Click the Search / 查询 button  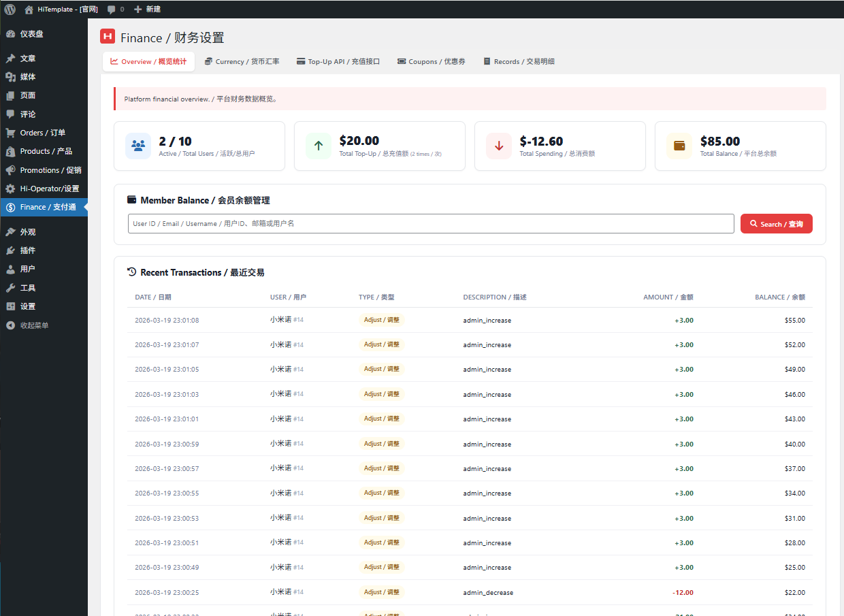(776, 223)
